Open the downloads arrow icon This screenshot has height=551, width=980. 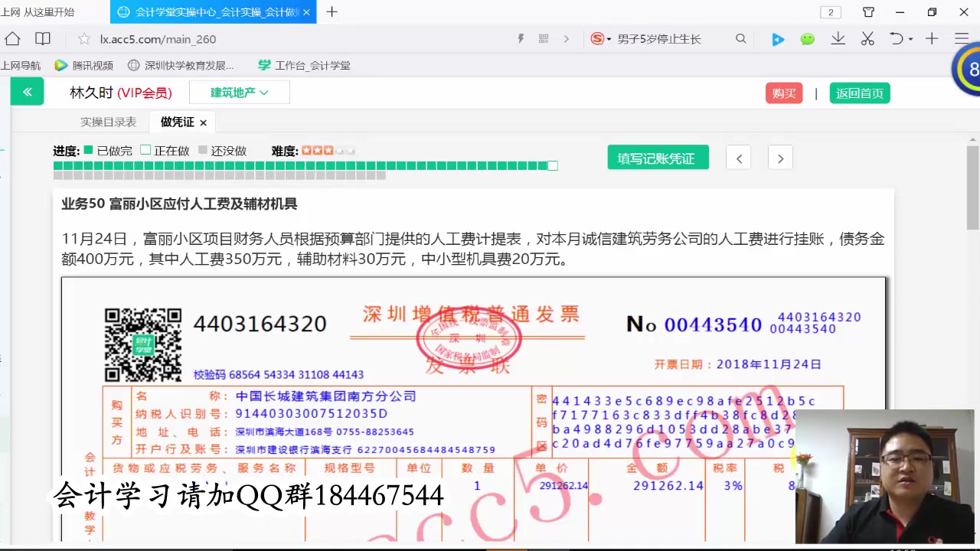coord(838,39)
